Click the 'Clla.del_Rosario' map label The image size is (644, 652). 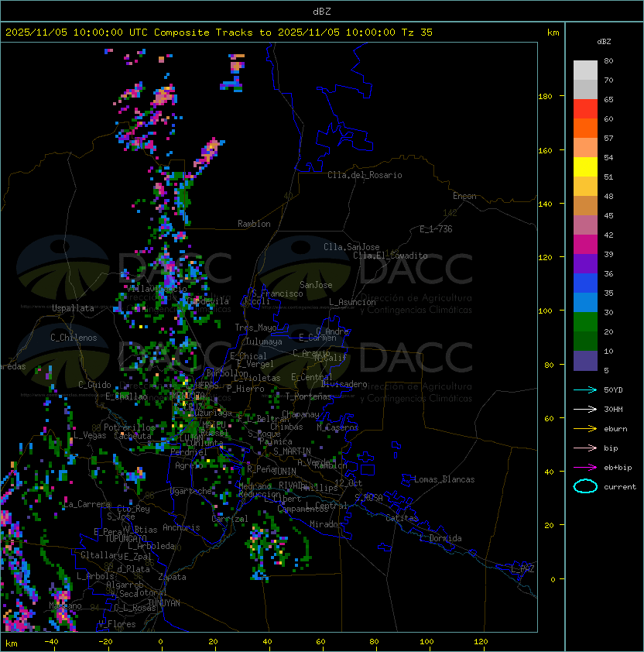tap(365, 175)
